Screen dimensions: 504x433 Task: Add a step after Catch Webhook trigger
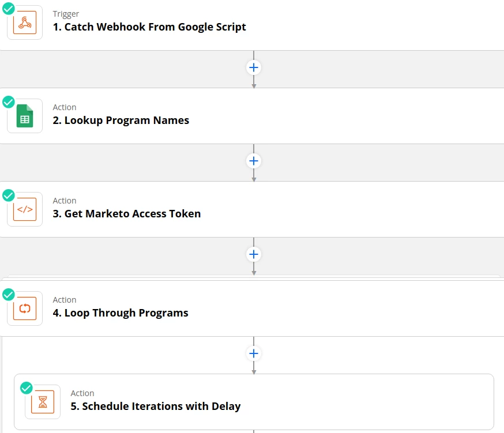pyautogui.click(x=253, y=67)
